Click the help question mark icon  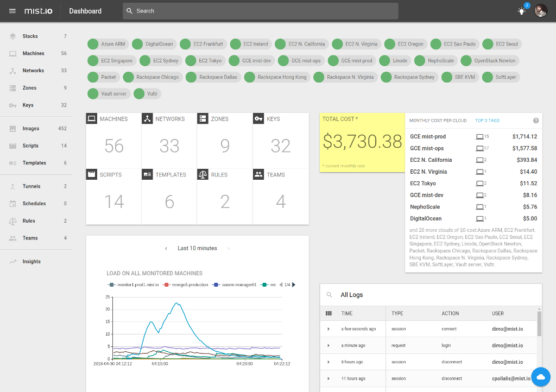click(536, 121)
